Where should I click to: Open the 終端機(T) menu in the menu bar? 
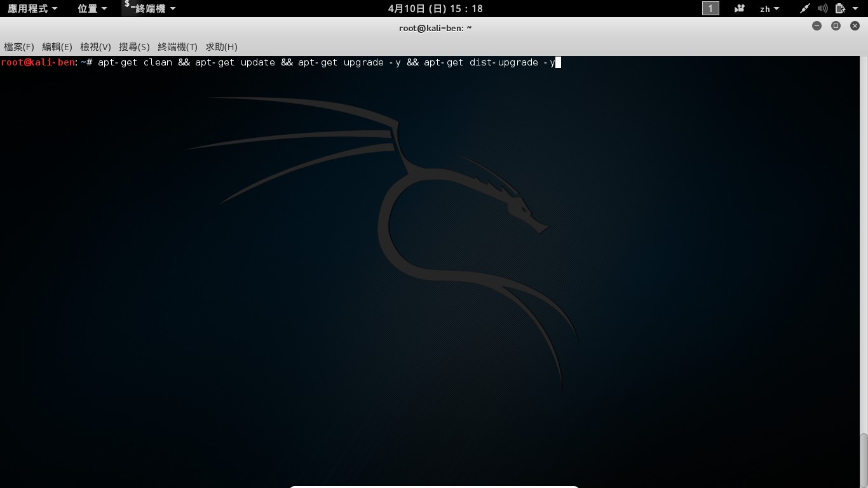pyautogui.click(x=177, y=47)
